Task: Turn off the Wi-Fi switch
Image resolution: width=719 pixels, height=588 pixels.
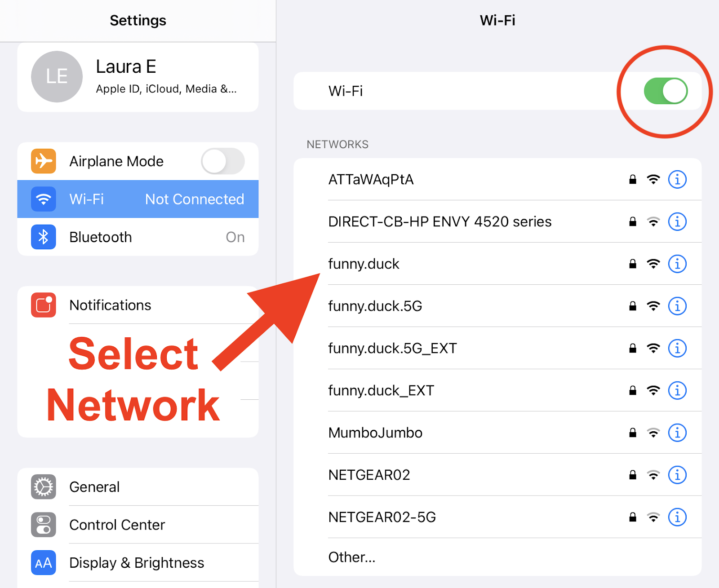Action: (666, 91)
